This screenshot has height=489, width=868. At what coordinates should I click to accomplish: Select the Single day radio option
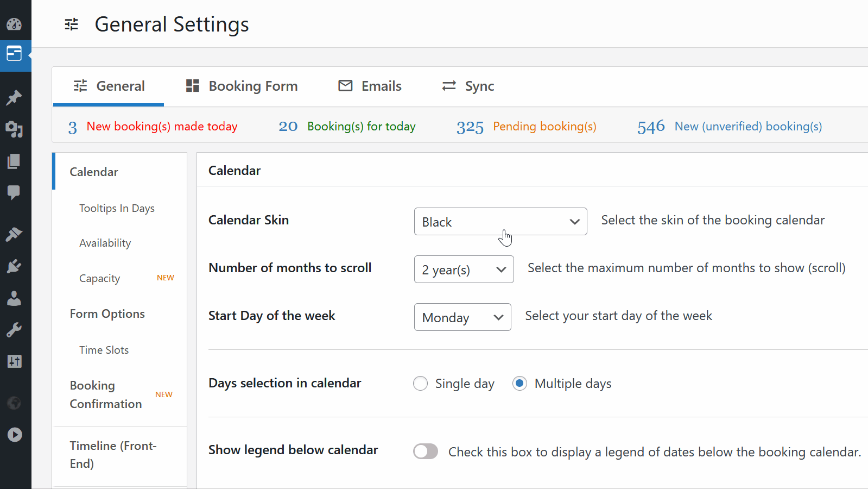tap(421, 384)
